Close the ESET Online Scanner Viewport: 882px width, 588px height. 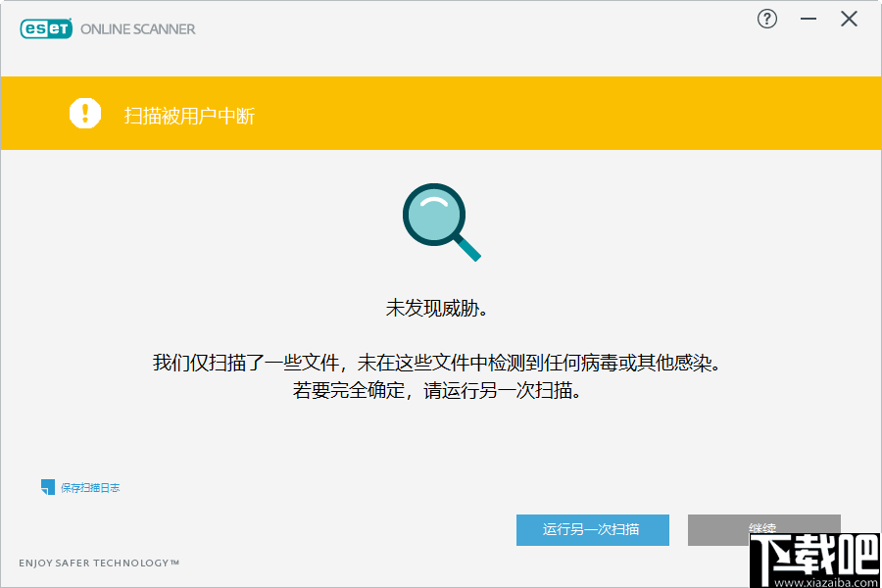(848, 19)
